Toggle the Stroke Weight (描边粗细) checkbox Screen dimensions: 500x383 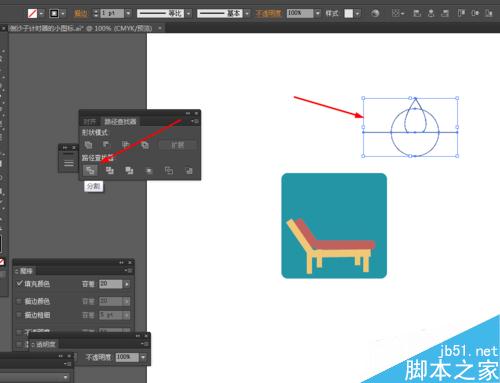click(x=19, y=315)
